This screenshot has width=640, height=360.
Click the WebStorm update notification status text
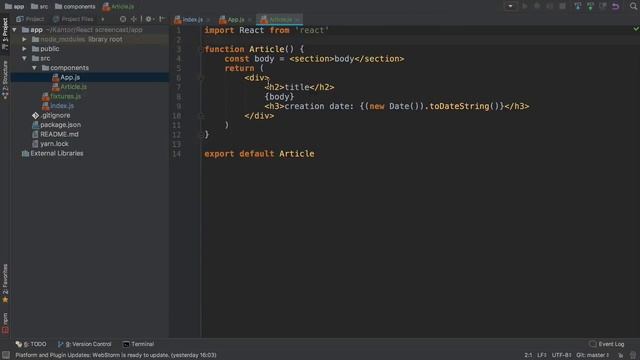[x=116, y=355]
